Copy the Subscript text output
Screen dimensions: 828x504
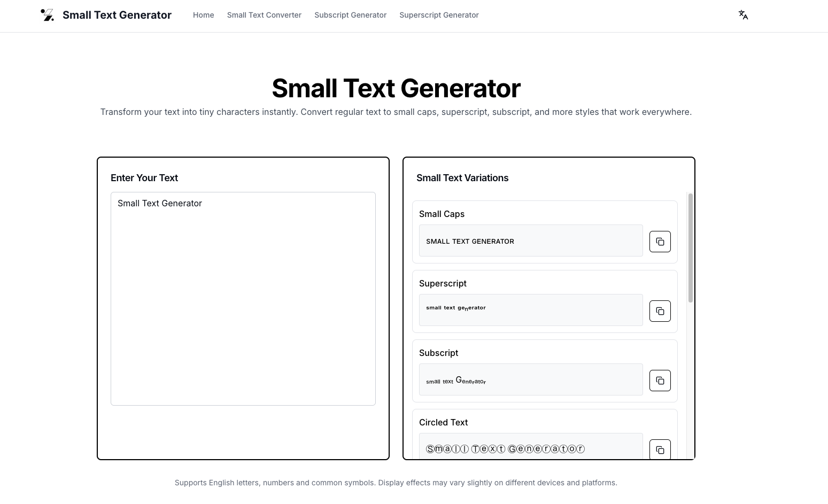coord(660,381)
